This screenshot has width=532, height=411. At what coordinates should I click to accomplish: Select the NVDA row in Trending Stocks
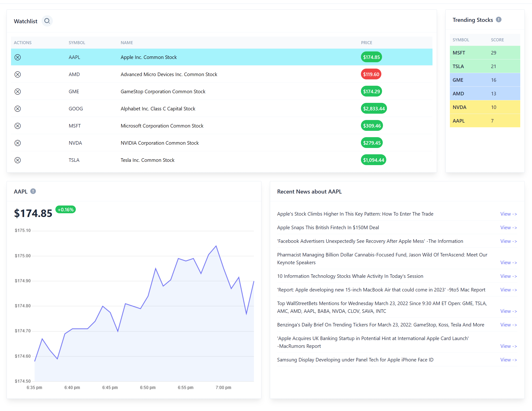[x=485, y=107]
